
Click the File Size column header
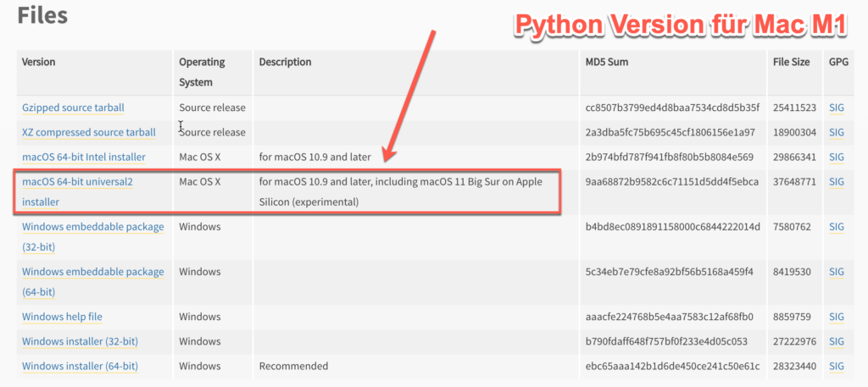point(791,62)
